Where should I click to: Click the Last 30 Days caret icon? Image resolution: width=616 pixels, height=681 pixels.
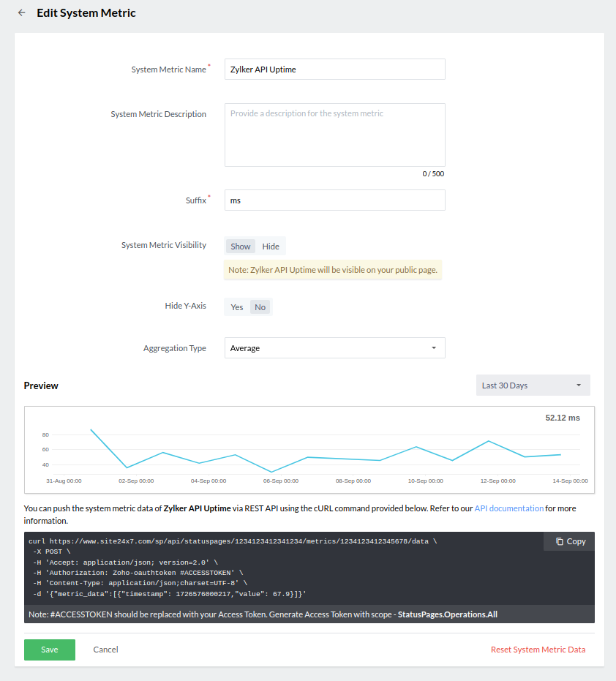point(579,385)
